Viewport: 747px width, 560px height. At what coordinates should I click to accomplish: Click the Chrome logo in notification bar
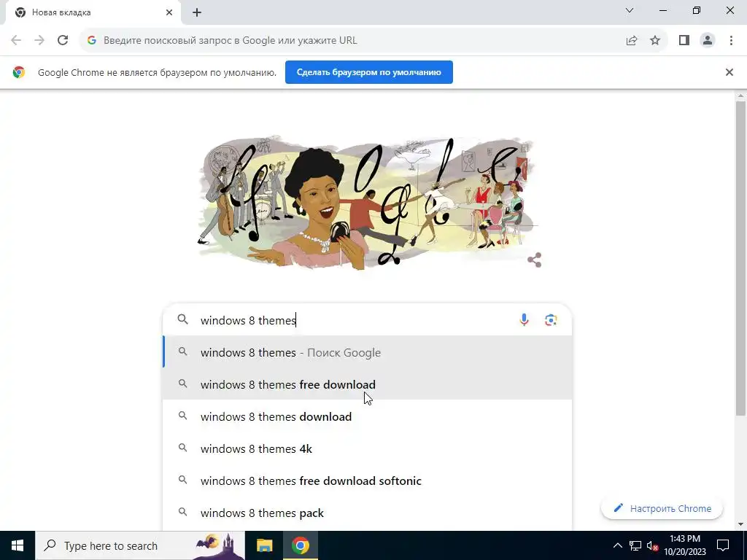click(19, 72)
